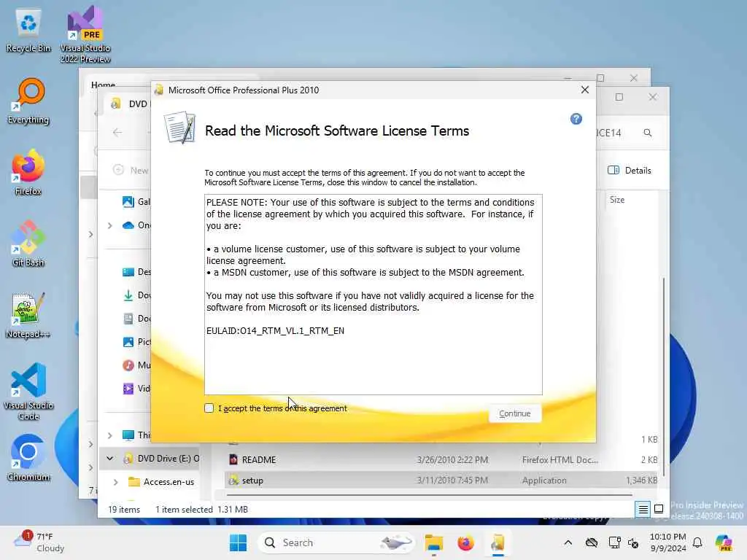The height and width of the screenshot is (560, 747).
Task: Select Downloads icon in Explorer sidebar
Action: (128, 295)
